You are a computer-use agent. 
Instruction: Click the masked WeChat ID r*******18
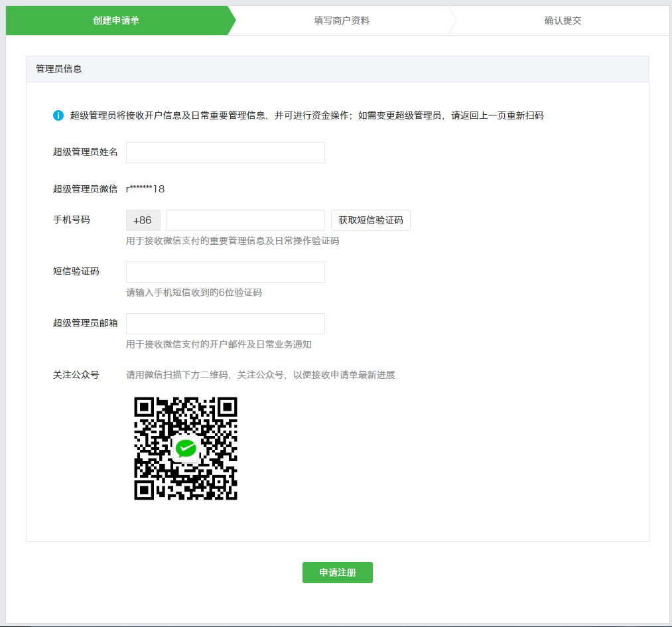[145, 189]
